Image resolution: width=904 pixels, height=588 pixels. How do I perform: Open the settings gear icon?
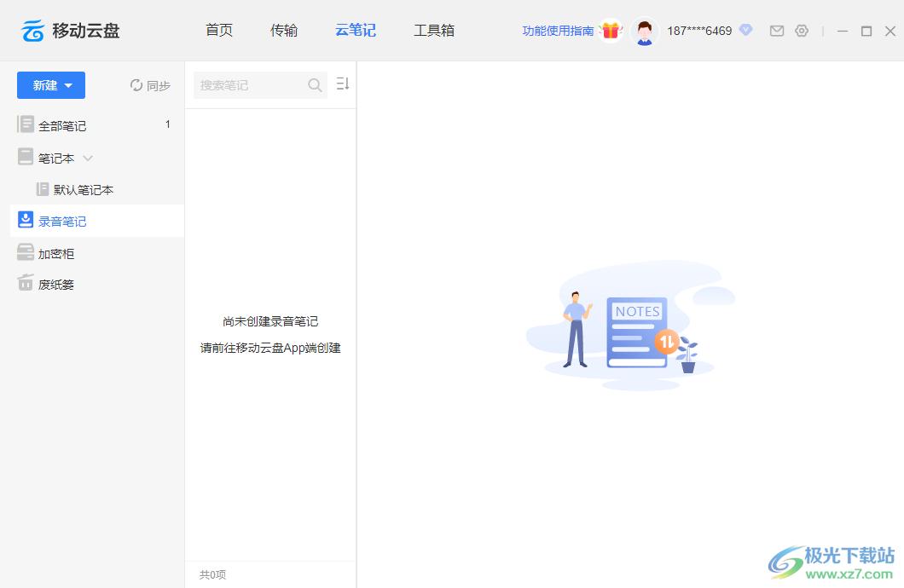click(802, 31)
